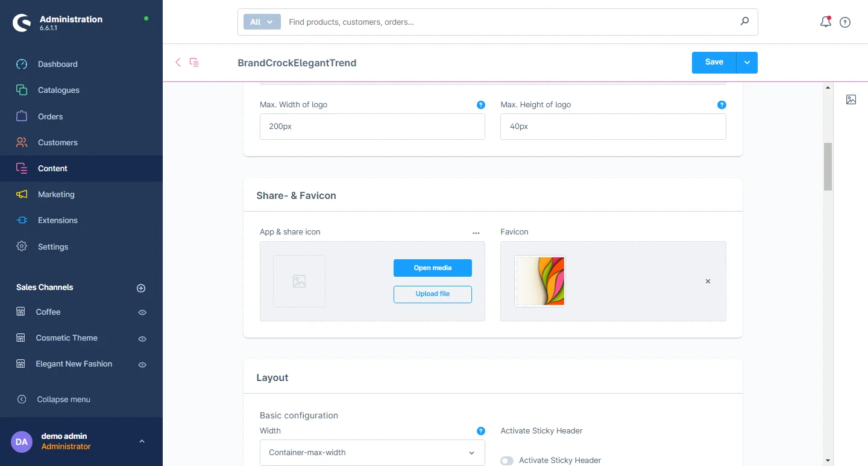The height and width of the screenshot is (466, 868).
Task: Open App & share icon options menu
Action: pos(476,233)
